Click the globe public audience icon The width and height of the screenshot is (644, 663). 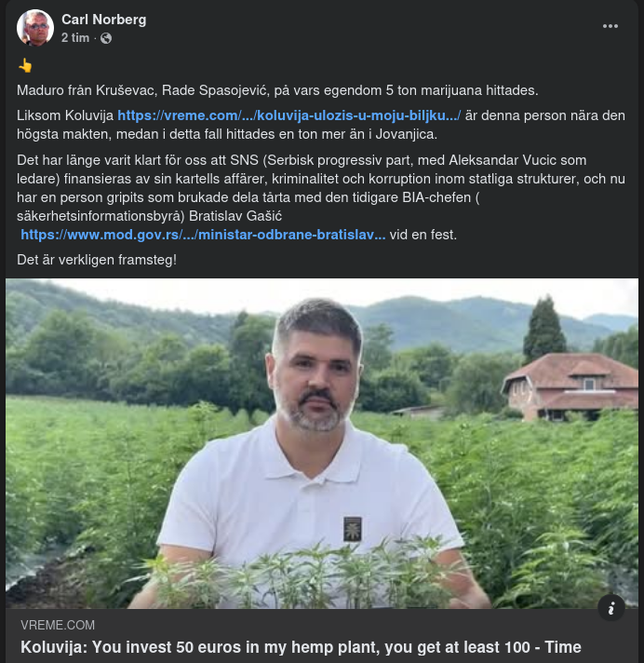pyautogui.click(x=106, y=38)
